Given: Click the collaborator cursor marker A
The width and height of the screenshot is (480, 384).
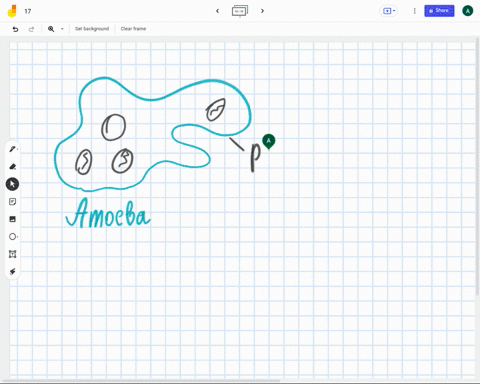Looking at the screenshot, I should coord(269,141).
